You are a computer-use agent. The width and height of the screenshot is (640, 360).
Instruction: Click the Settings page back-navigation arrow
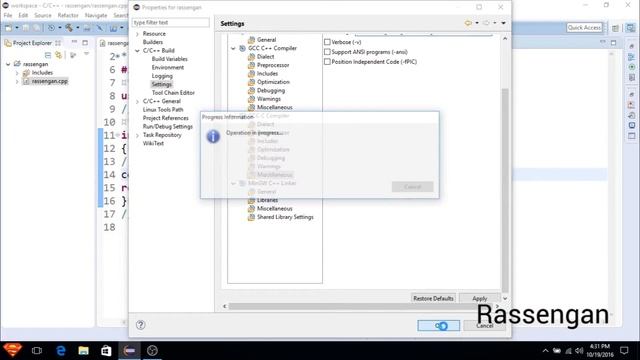(x=469, y=23)
